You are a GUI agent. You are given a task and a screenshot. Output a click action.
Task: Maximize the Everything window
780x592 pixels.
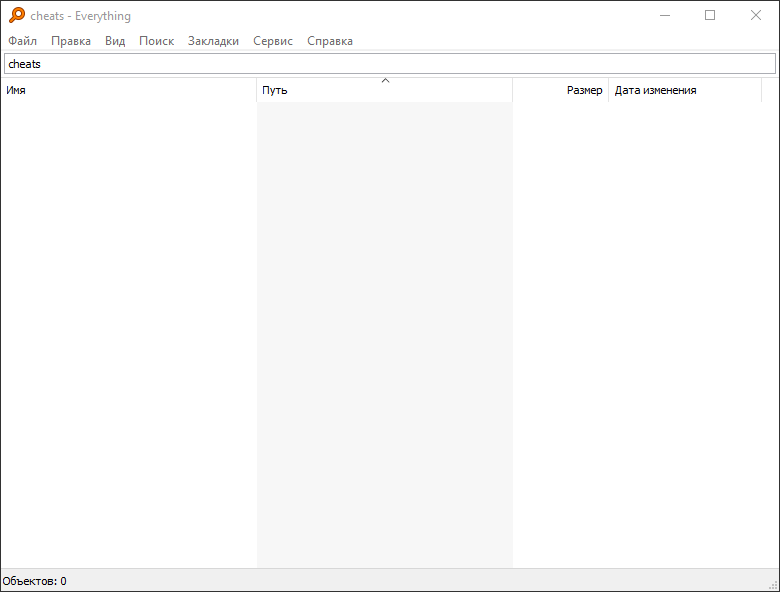click(710, 15)
